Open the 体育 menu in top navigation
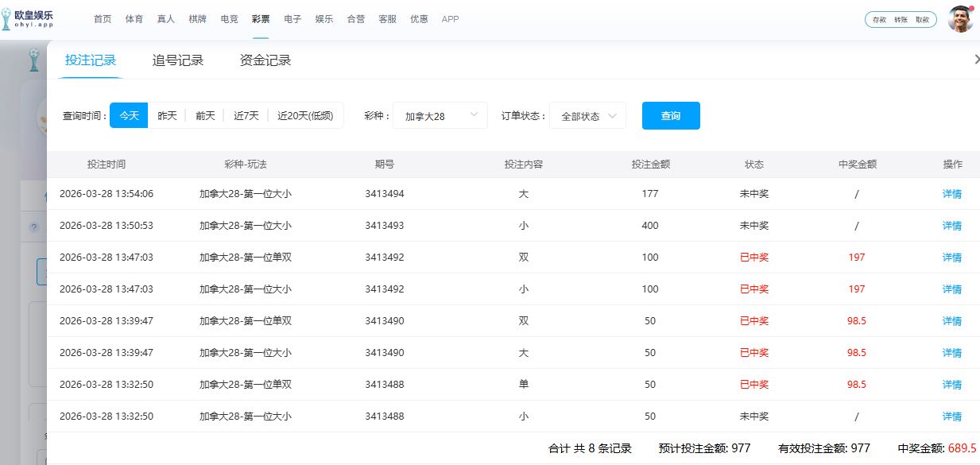 coord(134,19)
